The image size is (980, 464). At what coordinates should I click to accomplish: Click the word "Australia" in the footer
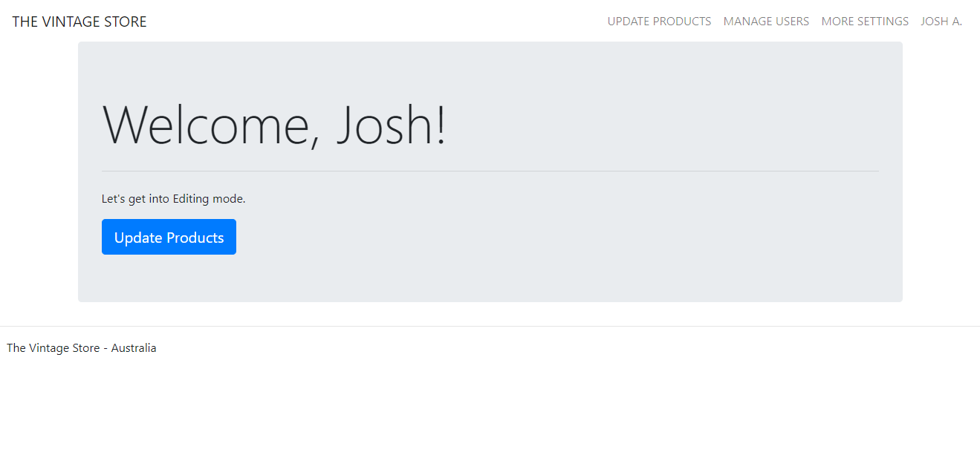pyautogui.click(x=134, y=348)
